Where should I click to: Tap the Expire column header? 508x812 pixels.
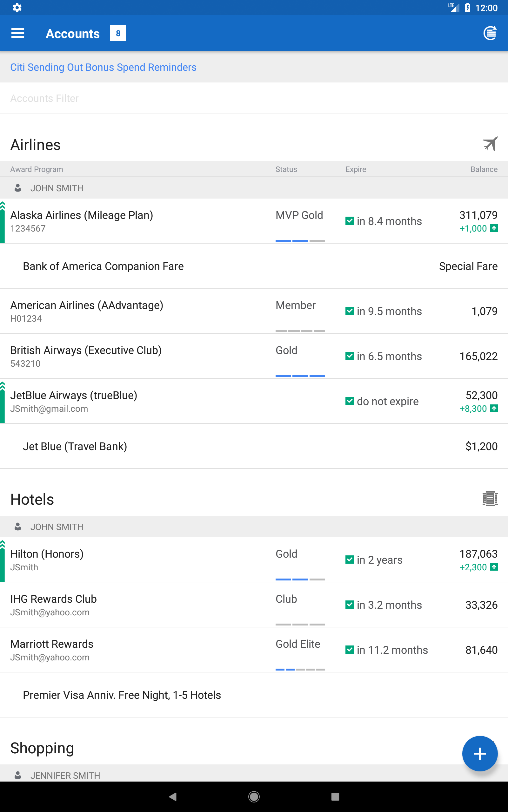[356, 169]
